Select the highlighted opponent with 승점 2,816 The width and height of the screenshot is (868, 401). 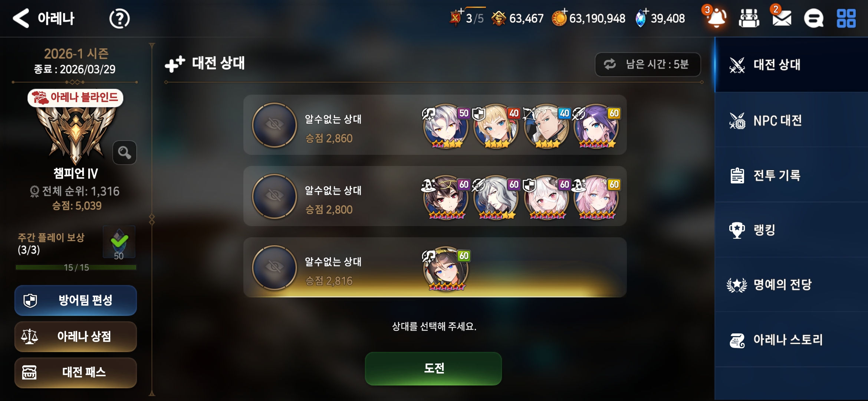pyautogui.click(x=435, y=267)
